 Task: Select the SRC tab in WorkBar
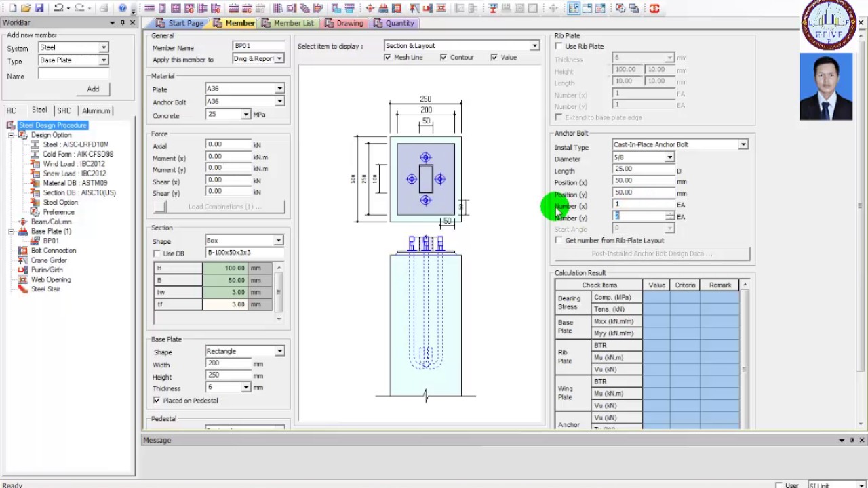click(64, 110)
